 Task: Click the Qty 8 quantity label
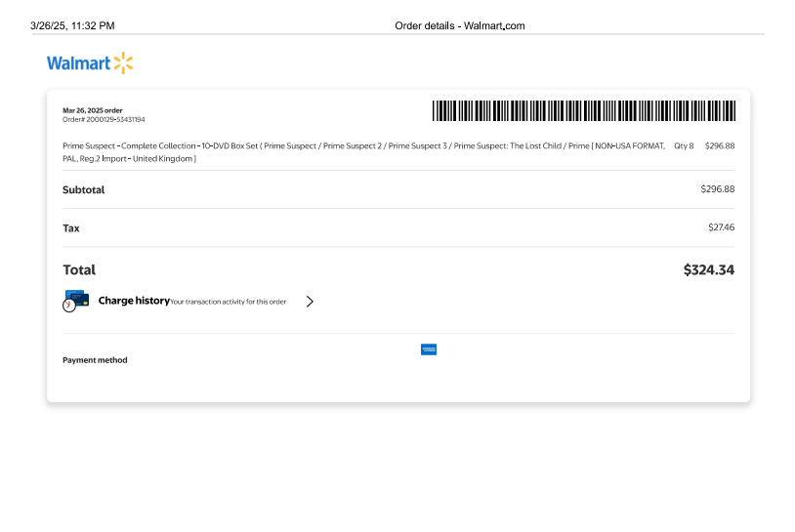(x=684, y=145)
